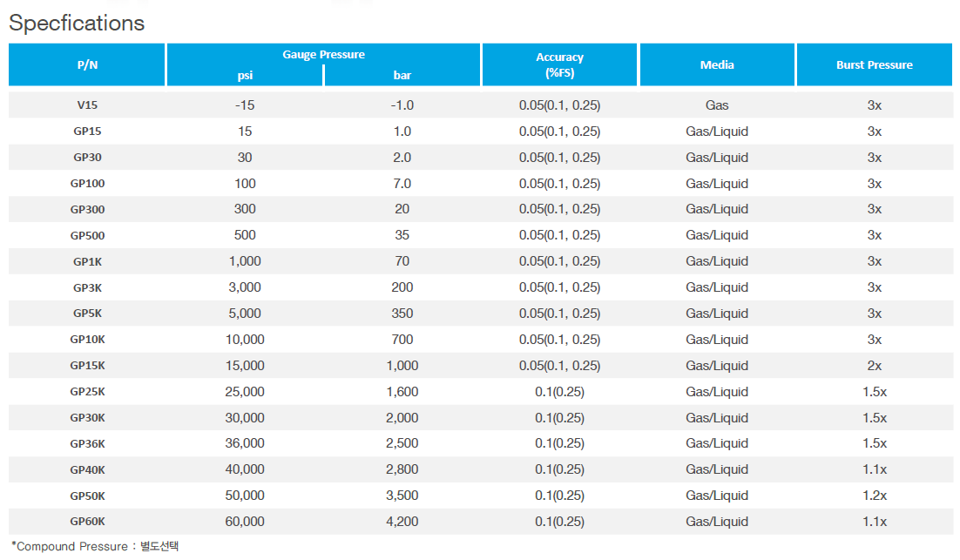The width and height of the screenshot is (960, 560).
Task: Click the psi sub-header
Action: click(245, 75)
